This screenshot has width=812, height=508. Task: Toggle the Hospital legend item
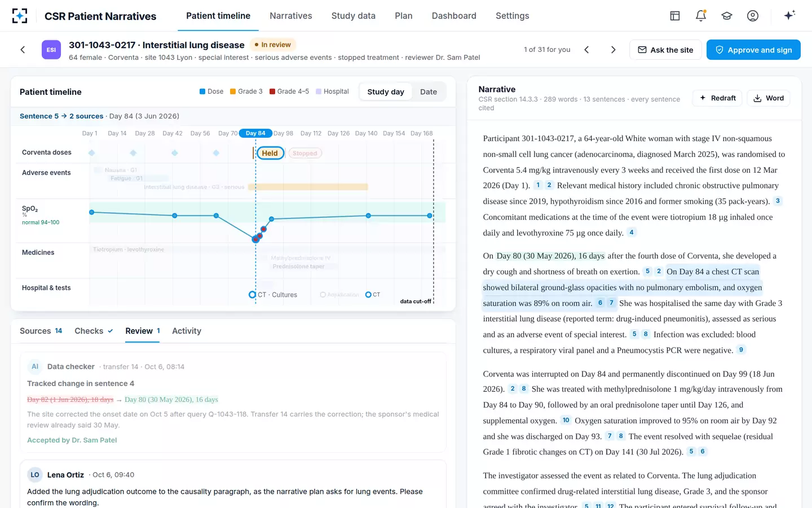pyautogui.click(x=332, y=91)
